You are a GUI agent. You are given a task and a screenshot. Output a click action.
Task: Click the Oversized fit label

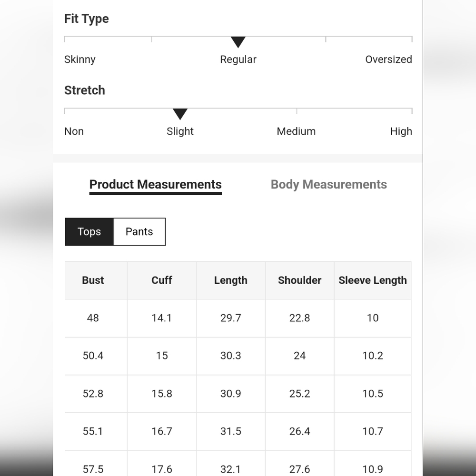click(x=388, y=59)
